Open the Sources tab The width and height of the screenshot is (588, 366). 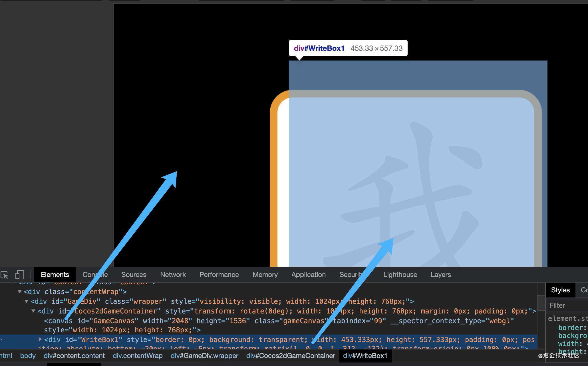[x=134, y=275]
